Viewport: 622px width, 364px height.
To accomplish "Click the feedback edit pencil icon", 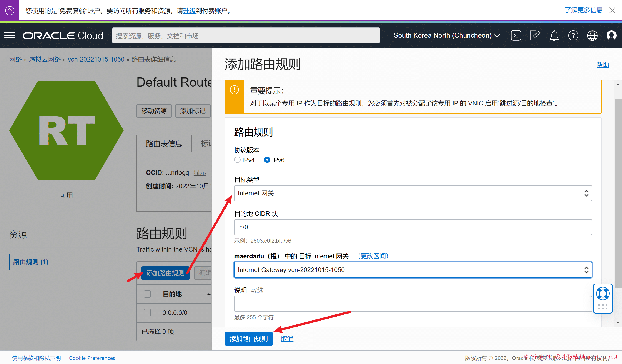I will click(x=535, y=35).
